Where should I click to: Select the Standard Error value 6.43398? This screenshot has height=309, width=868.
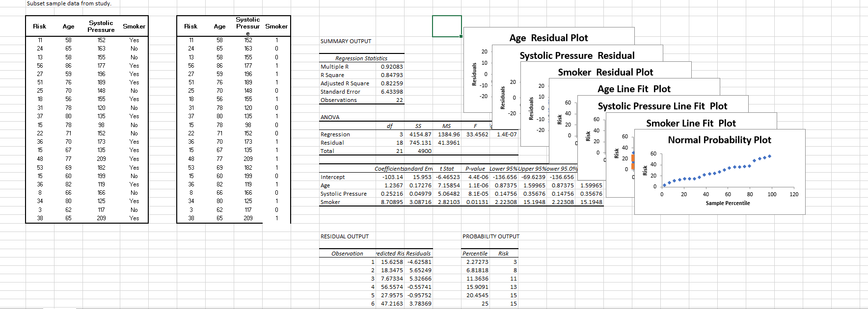point(392,92)
